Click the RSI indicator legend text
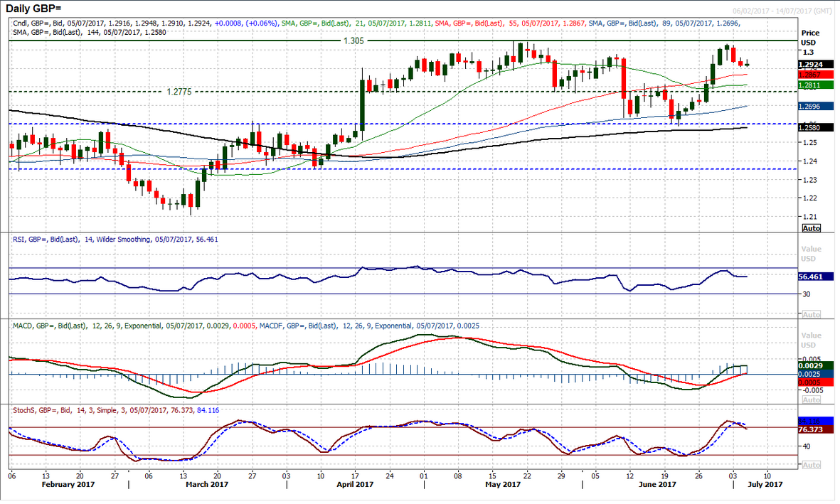 click(116, 240)
